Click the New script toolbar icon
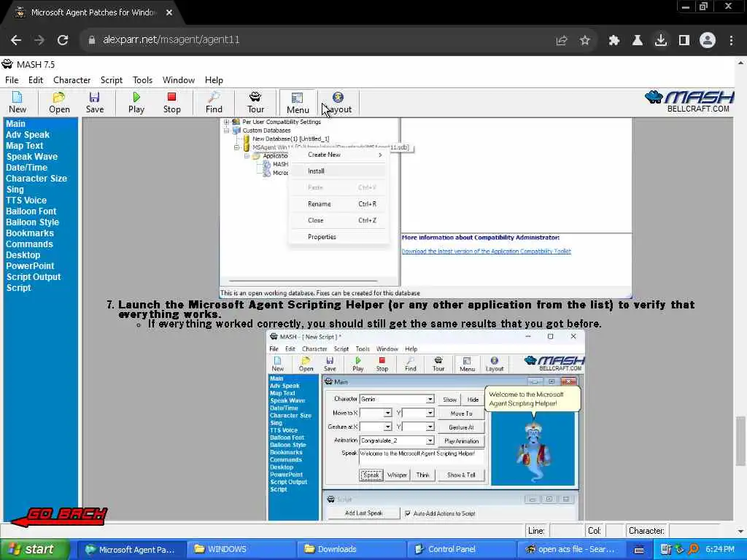This screenshot has height=560, width=747. click(18, 102)
